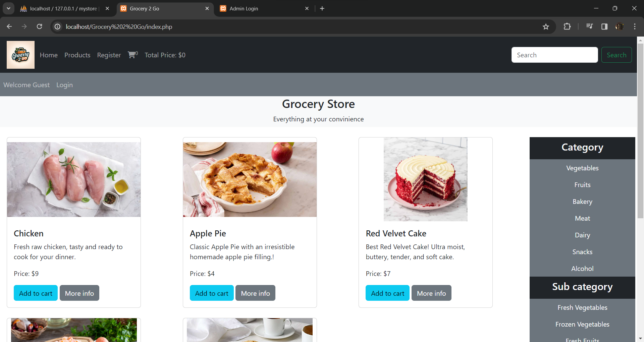Open the browser extensions puzzle icon
Viewport: 644px width, 342px height.
click(x=567, y=26)
